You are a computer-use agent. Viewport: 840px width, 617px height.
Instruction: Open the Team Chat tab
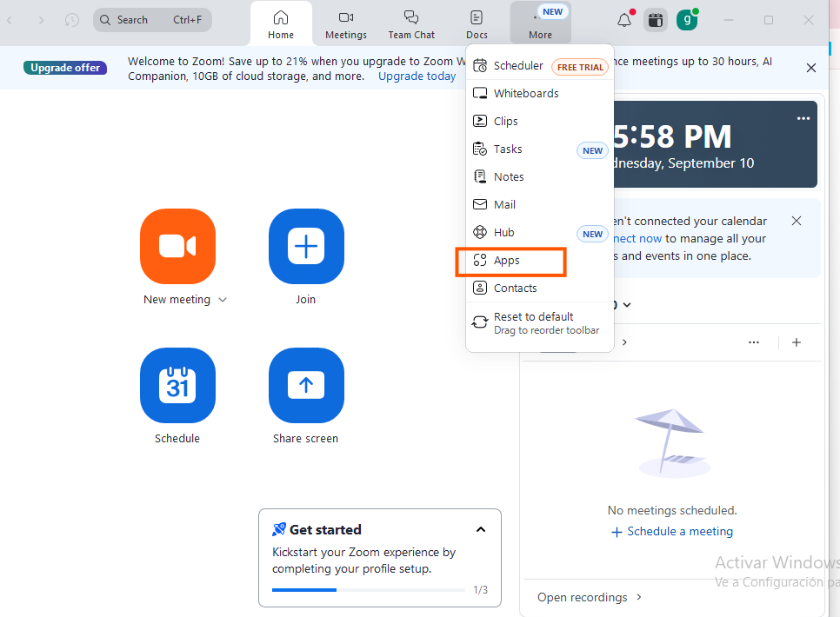coord(411,23)
